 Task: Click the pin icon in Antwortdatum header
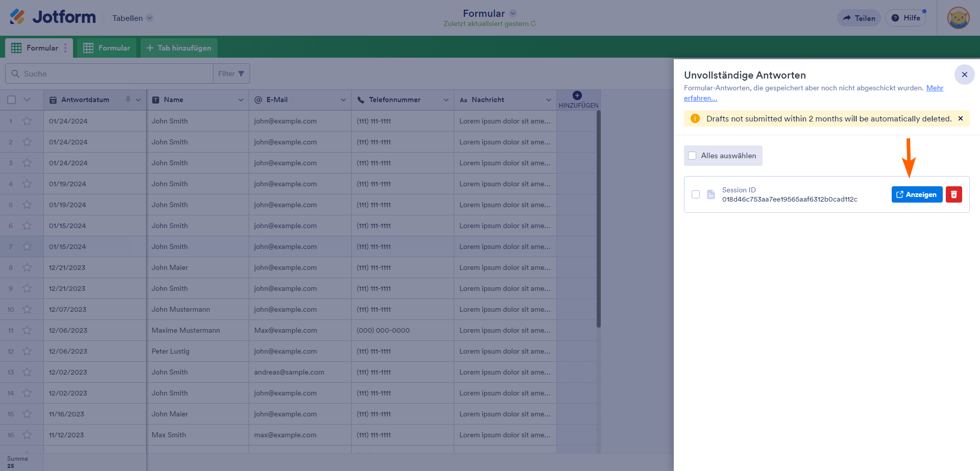pyautogui.click(x=128, y=100)
